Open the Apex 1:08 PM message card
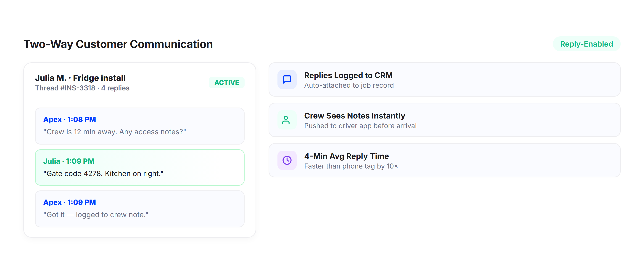The image size is (644, 274). [x=140, y=126]
